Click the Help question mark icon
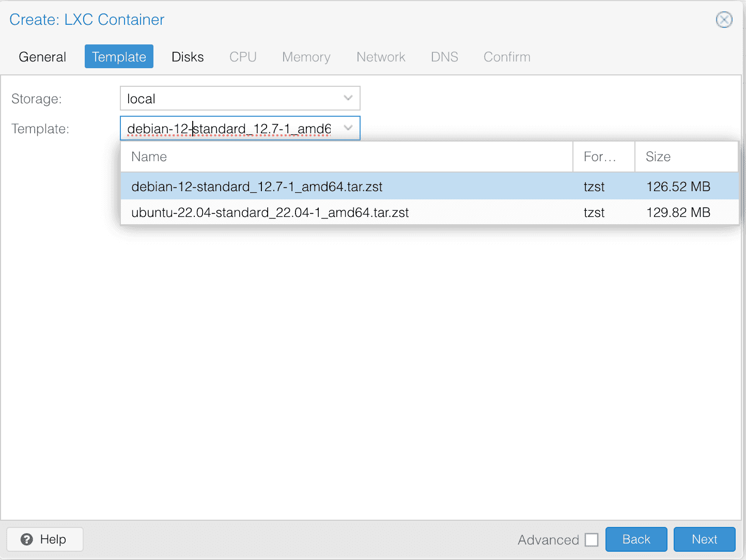The height and width of the screenshot is (560, 746). (x=27, y=539)
